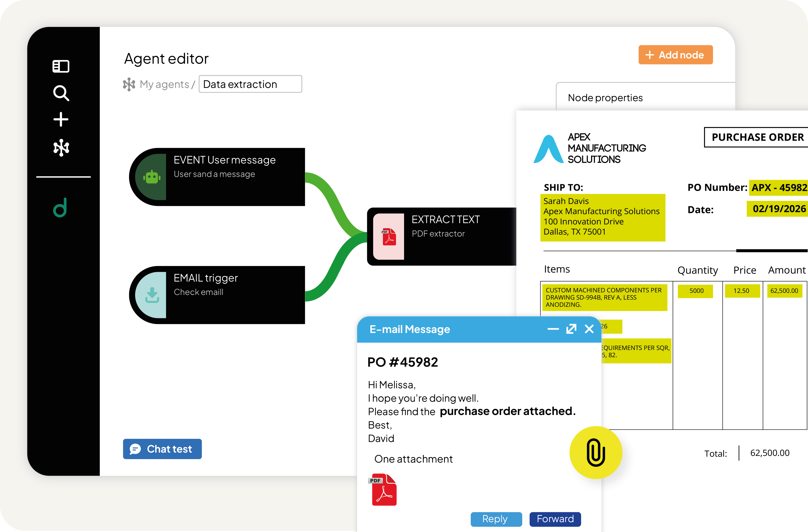Edit the Data extraction name field
808x532 pixels.
click(x=250, y=84)
